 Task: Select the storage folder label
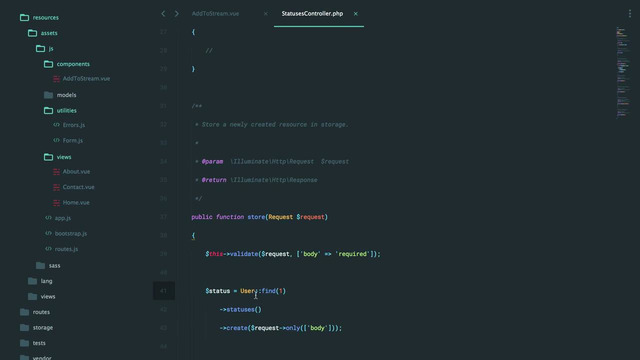click(43, 328)
